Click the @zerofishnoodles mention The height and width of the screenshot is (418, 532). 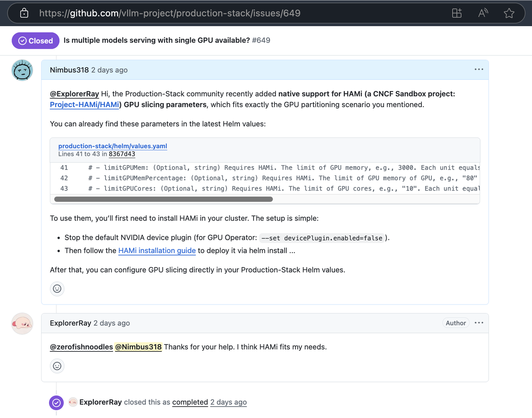[81, 347]
